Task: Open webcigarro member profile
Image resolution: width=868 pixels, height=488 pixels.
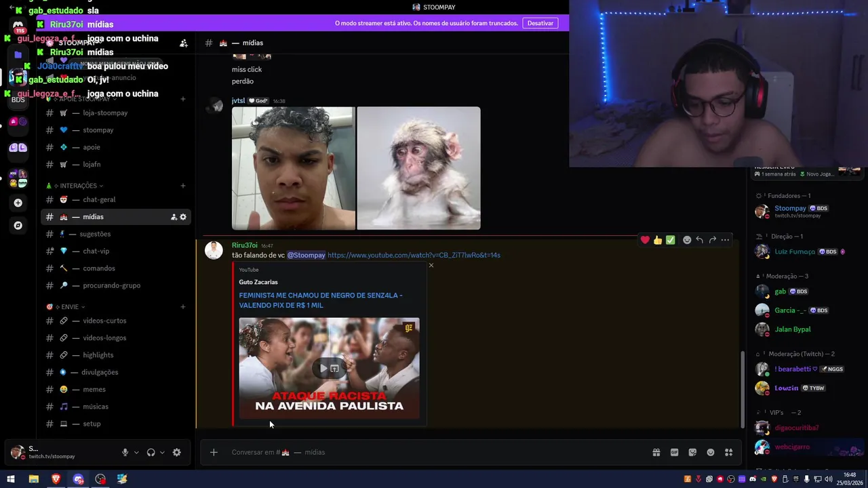Action: coord(806,447)
